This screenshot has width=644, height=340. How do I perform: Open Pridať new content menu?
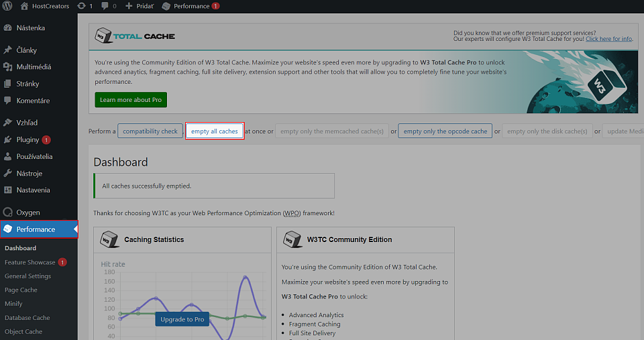(x=140, y=6)
